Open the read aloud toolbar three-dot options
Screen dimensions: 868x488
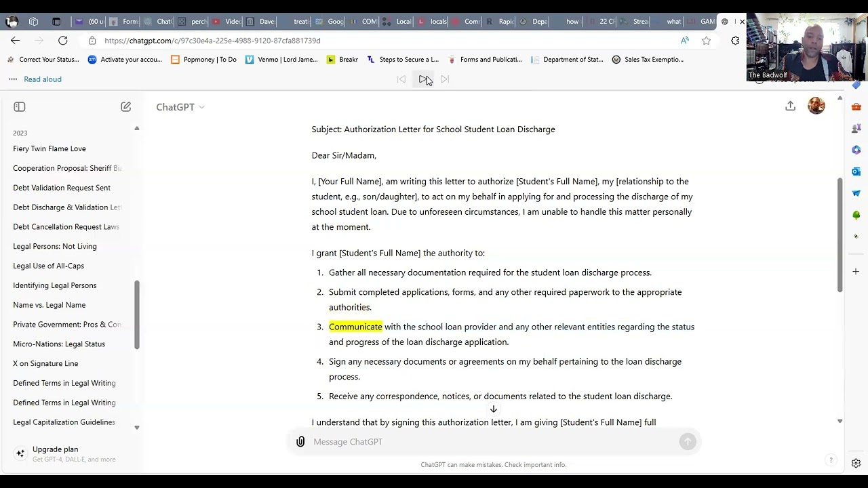tap(12, 79)
